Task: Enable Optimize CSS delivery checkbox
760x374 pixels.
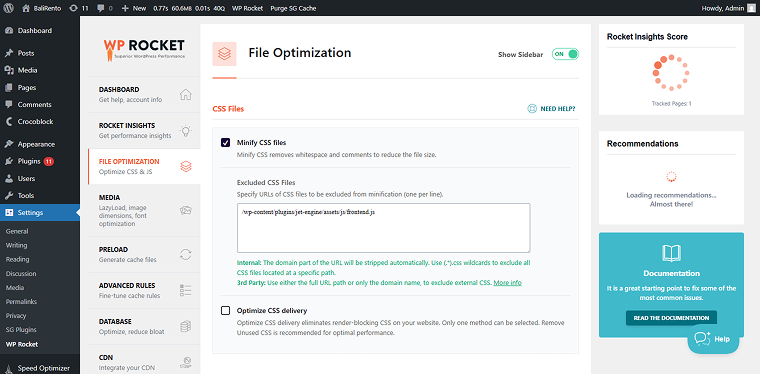Action: (x=225, y=311)
